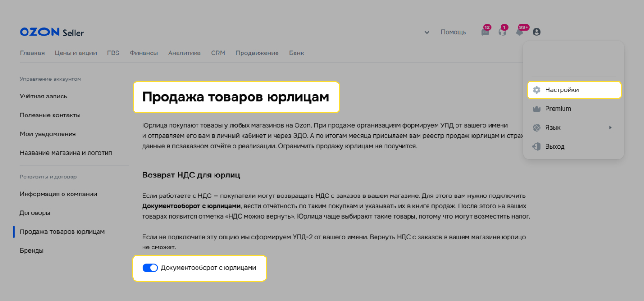Click the support headset icon

coord(502,32)
